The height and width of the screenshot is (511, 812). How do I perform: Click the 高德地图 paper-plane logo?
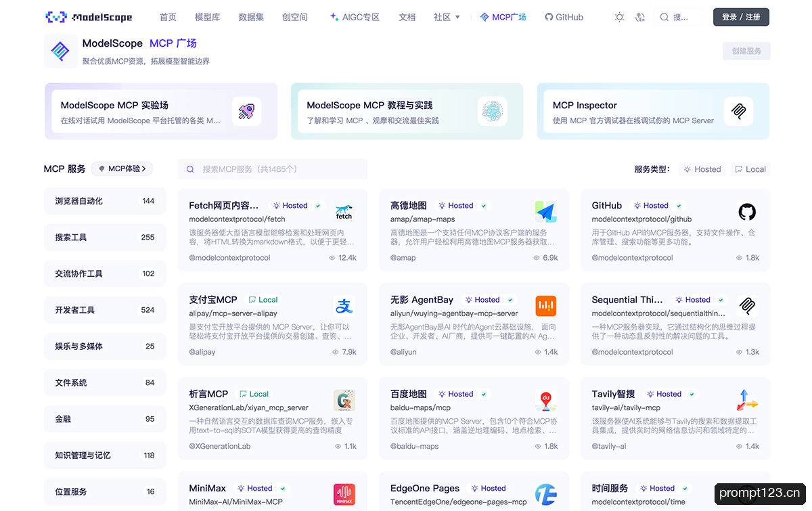click(545, 212)
